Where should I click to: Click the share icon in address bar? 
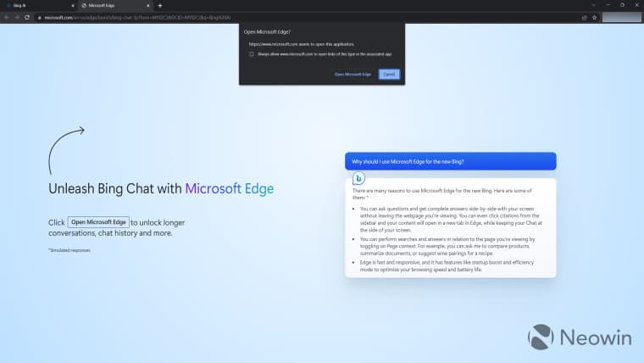(584, 18)
